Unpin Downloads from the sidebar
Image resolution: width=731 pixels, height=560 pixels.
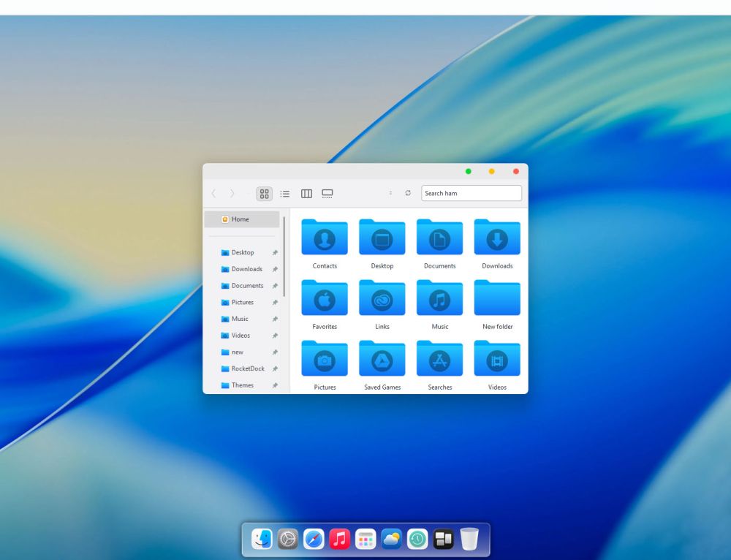tap(275, 269)
